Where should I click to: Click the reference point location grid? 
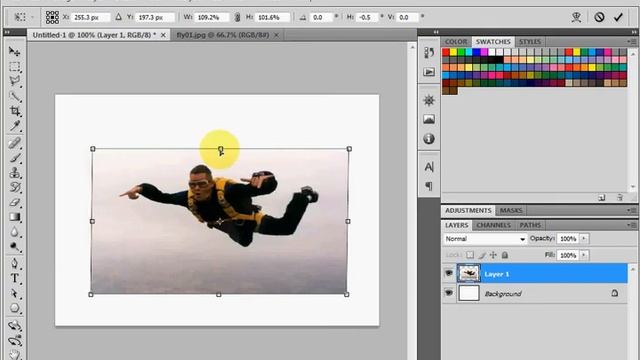coord(52,17)
